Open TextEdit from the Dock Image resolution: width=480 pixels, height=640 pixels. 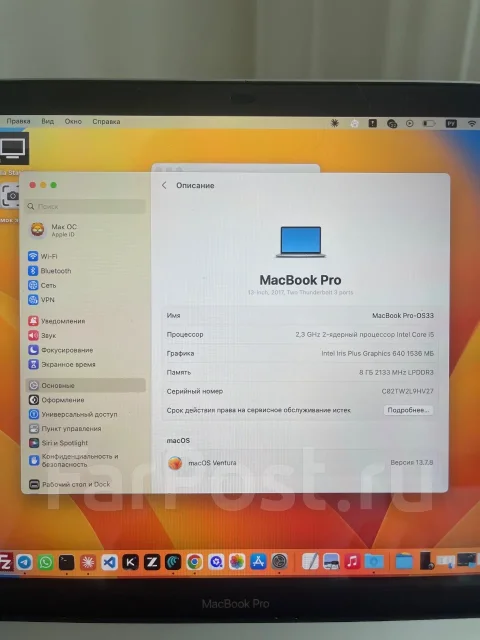click(310, 562)
